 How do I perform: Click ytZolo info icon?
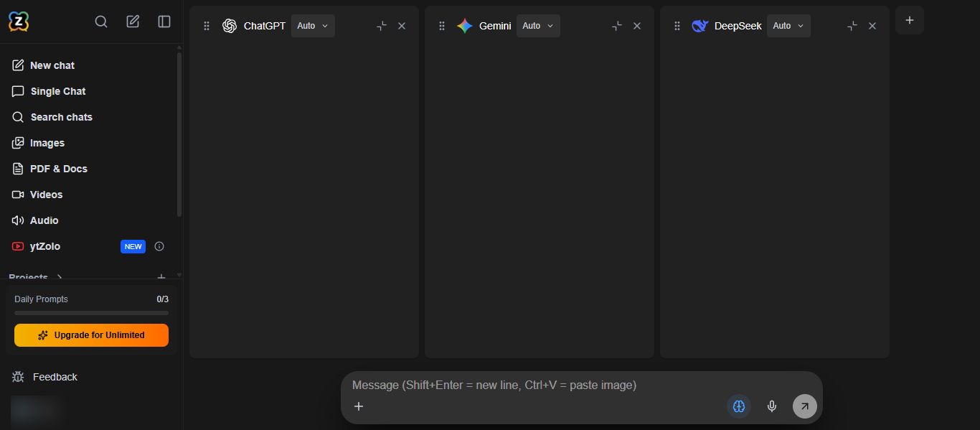tap(159, 246)
